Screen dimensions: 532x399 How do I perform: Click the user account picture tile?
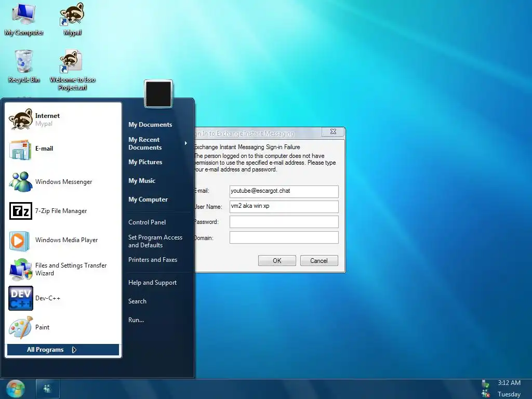click(x=158, y=94)
